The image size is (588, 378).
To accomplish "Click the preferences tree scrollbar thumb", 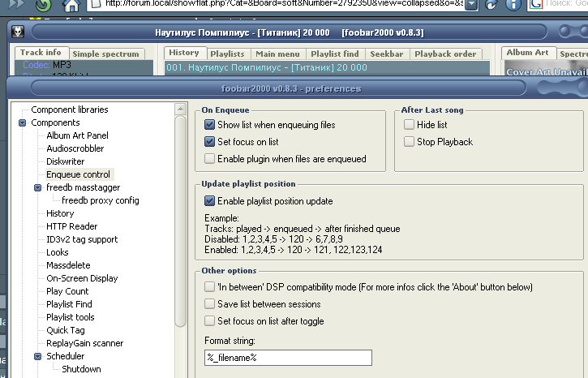I will 180,221.
